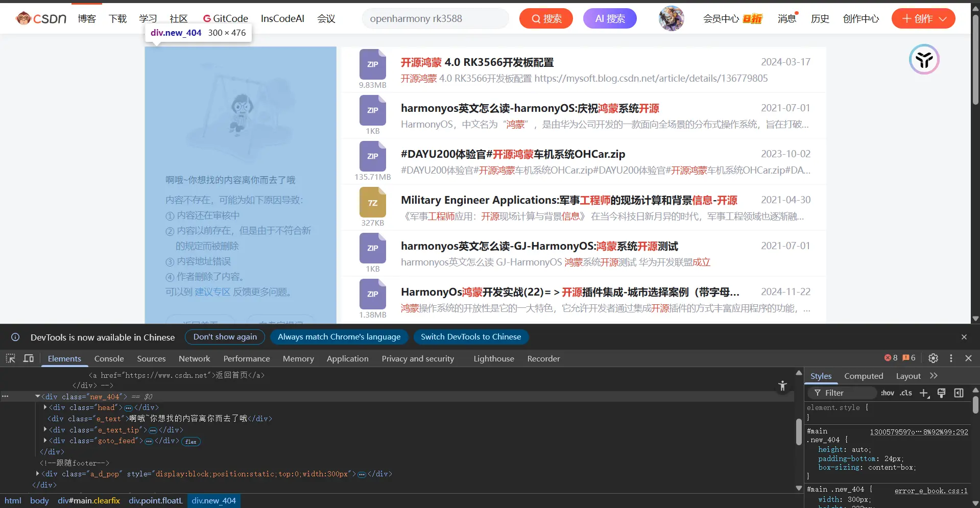
Task: Click the 建议专区 feedback link
Action: click(212, 292)
